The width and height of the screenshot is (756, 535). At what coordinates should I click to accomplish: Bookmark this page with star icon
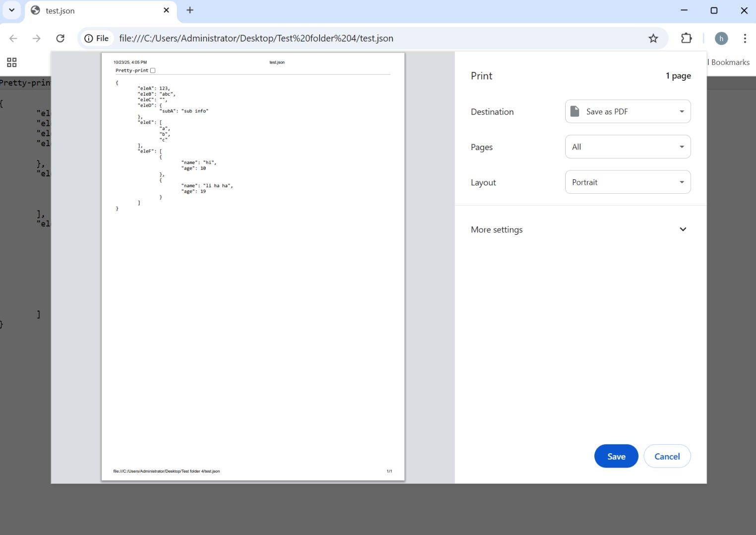pos(653,38)
